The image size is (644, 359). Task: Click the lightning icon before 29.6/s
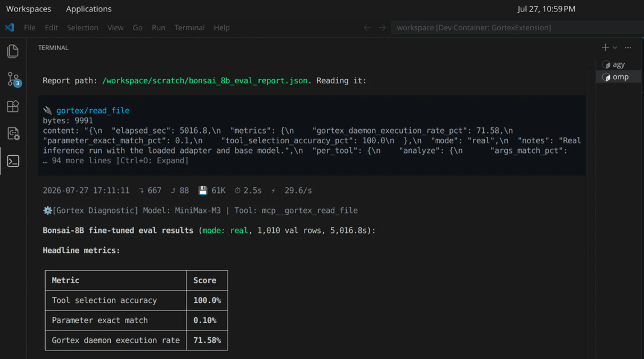273,190
